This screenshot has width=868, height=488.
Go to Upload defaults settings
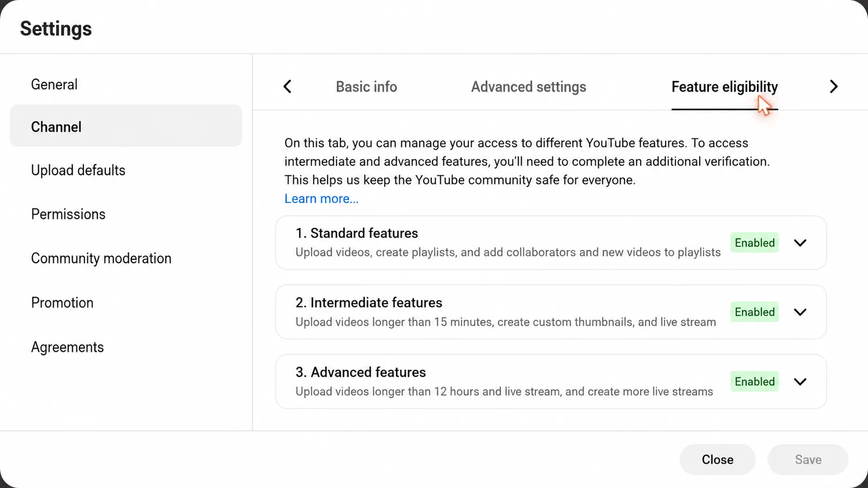[x=78, y=170]
